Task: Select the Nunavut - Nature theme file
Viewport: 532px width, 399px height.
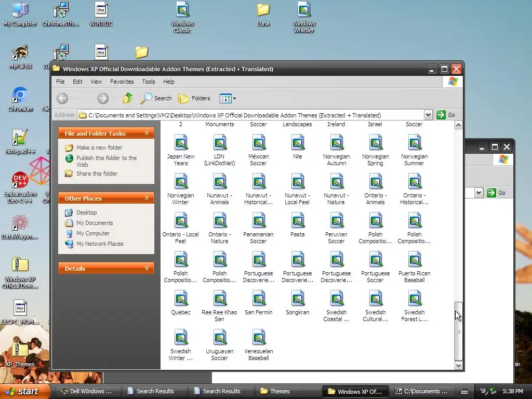Action: 337,189
